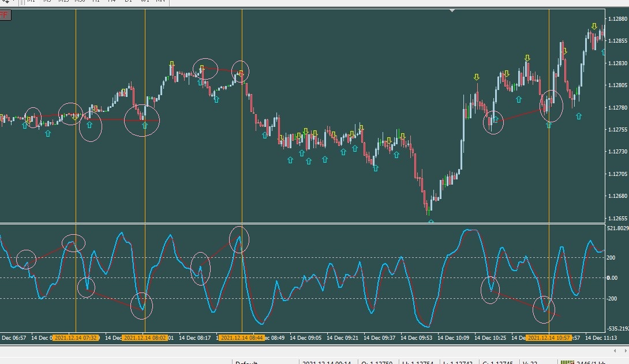Click price level 1.12755 on the scale
Screen dimensions: 629x364
[617, 130]
